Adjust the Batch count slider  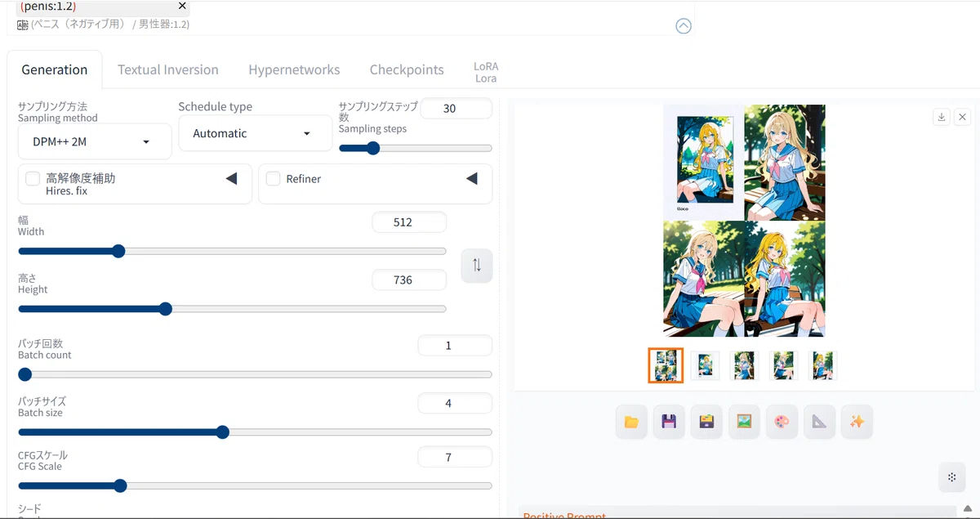coord(255,374)
